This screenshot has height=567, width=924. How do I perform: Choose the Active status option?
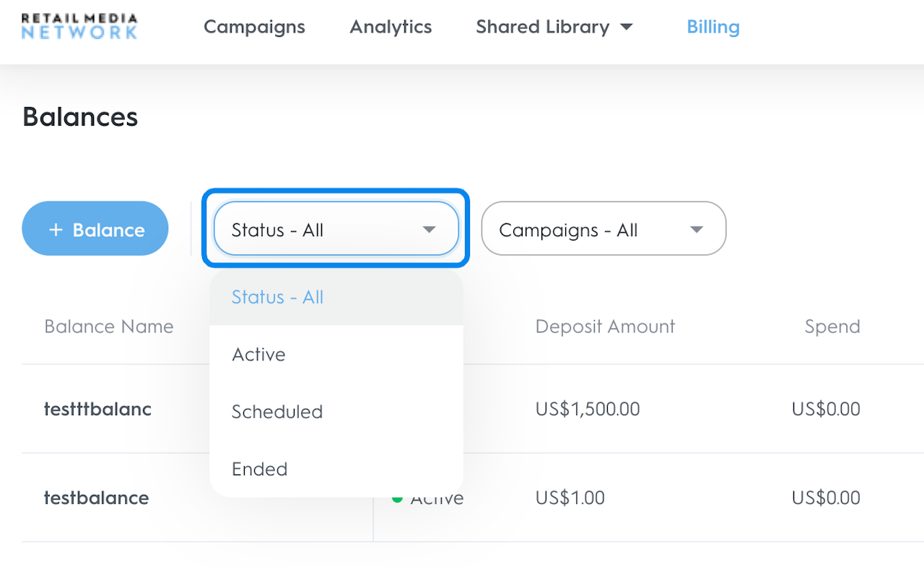tap(258, 355)
